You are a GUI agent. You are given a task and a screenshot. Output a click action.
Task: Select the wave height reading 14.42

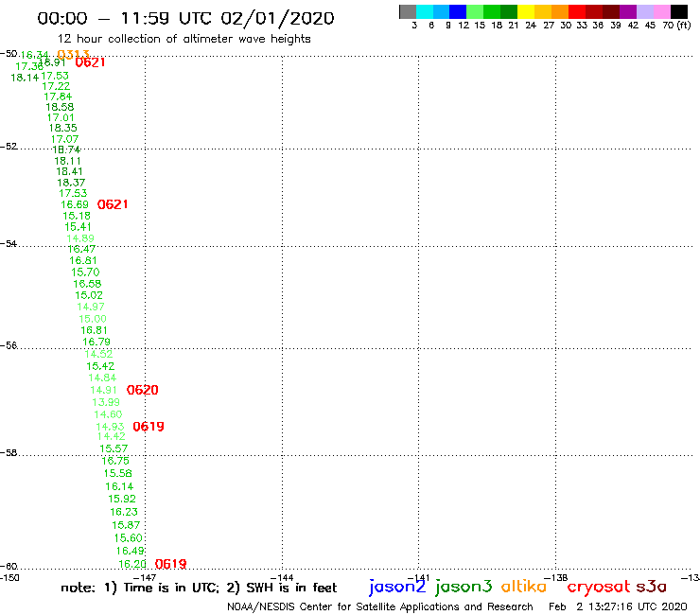coord(112,436)
